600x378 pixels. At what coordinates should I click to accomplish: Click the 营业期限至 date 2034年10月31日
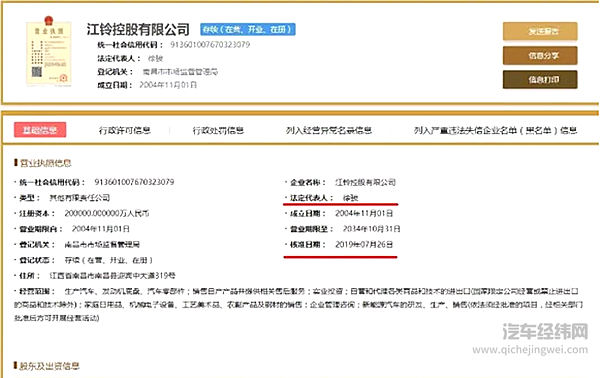pos(371,229)
